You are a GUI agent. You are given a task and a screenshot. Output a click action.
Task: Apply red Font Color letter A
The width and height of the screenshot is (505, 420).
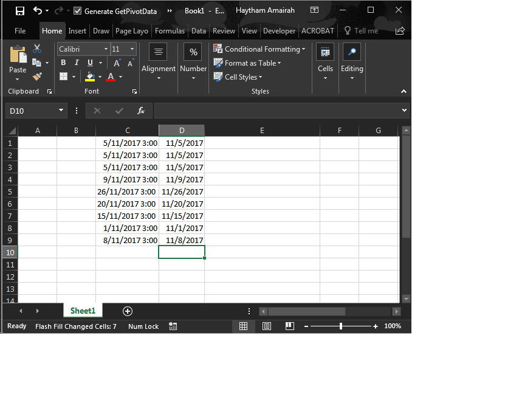111,77
